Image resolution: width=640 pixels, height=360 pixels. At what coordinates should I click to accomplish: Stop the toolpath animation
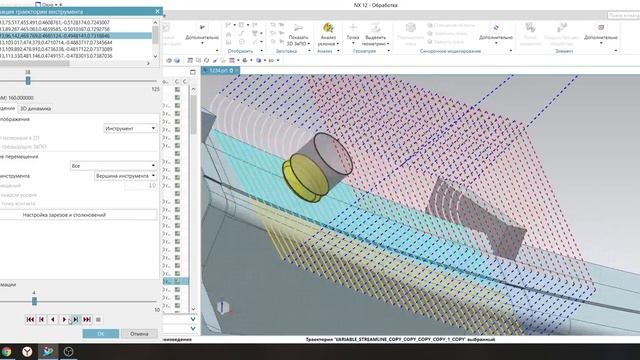click(98, 320)
